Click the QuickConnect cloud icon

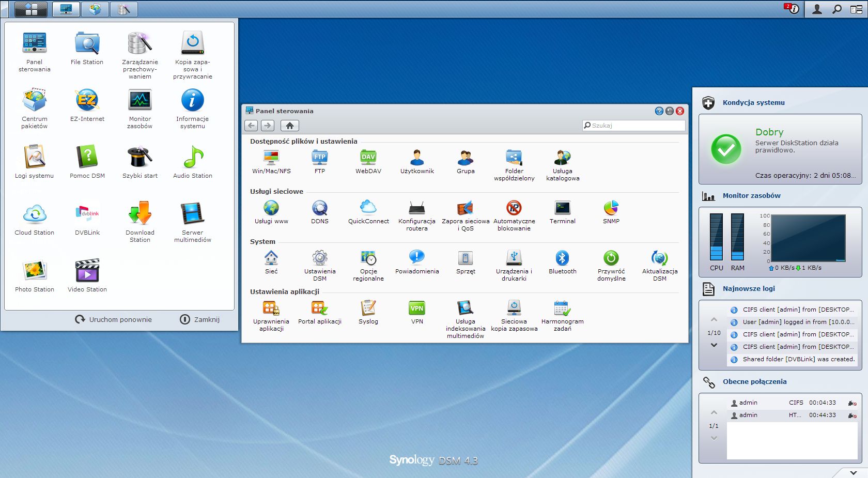pyautogui.click(x=368, y=208)
